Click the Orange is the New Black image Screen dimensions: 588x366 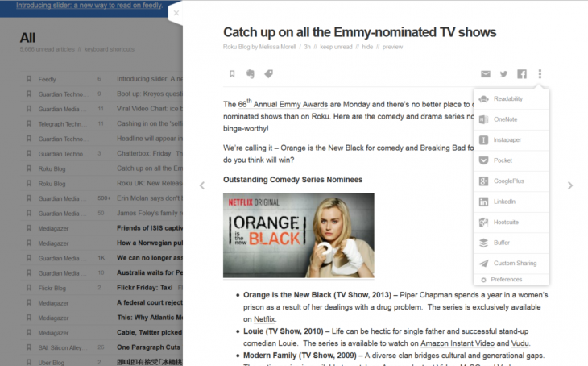(x=298, y=235)
